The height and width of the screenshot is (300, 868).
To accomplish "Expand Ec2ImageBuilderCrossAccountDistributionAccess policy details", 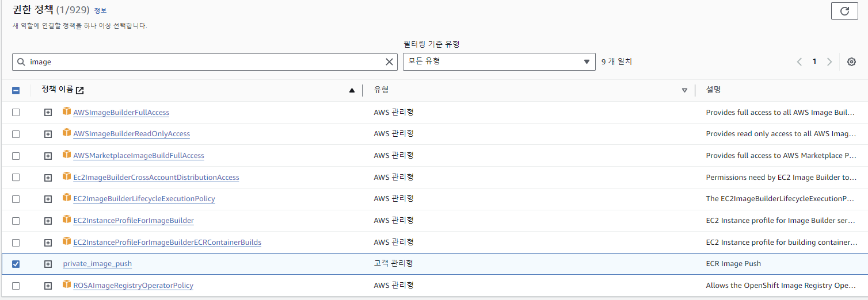I will 48,178.
